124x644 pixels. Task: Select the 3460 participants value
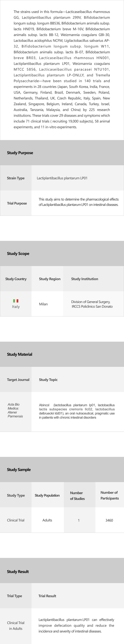[x=109, y=520]
